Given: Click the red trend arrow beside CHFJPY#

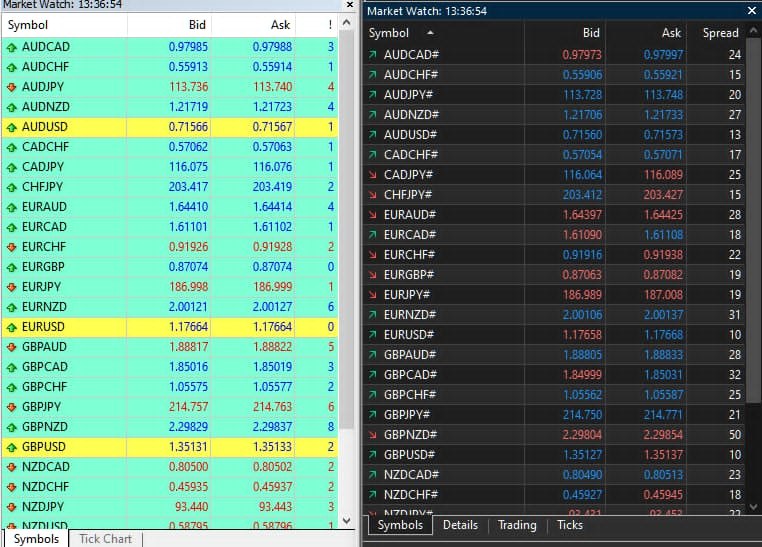Looking at the screenshot, I should click(373, 195).
